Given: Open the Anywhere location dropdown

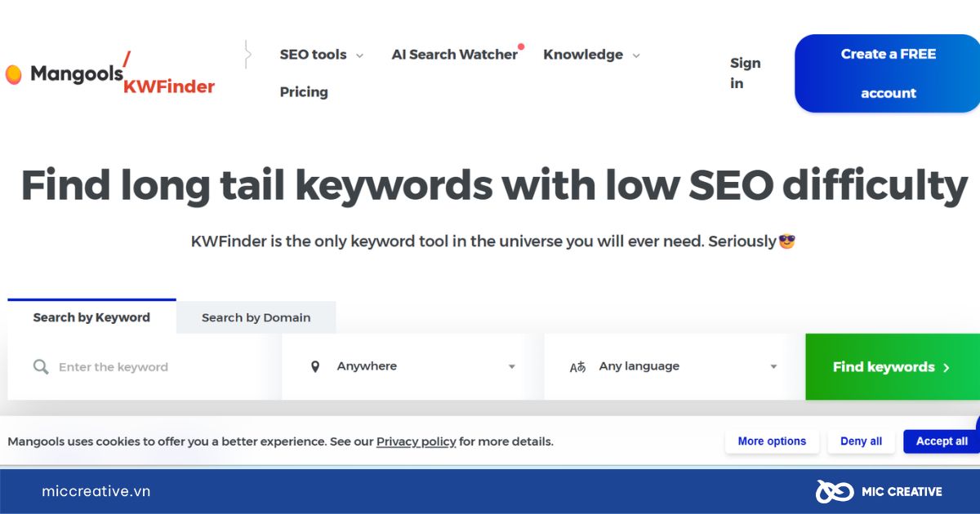Looking at the screenshot, I should [x=412, y=367].
